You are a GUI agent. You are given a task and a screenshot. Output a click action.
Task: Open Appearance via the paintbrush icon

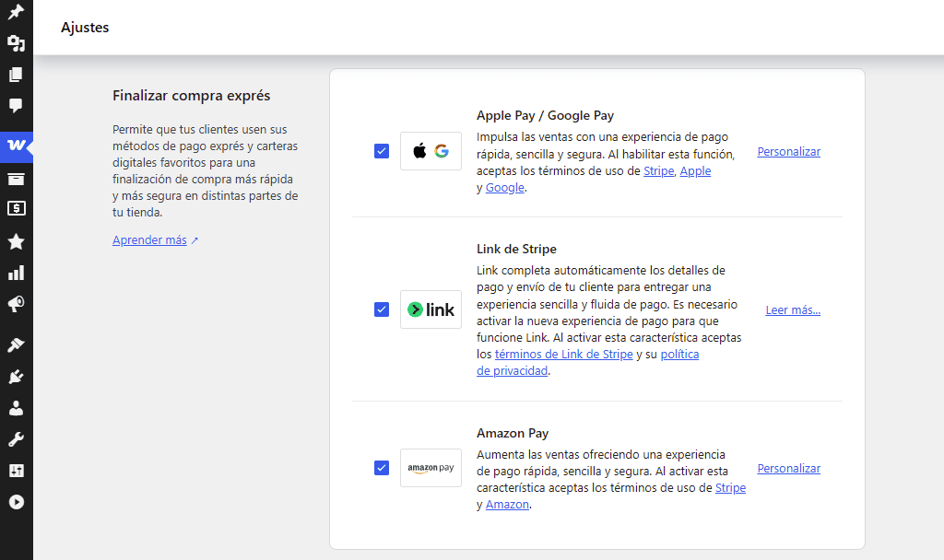pyautogui.click(x=17, y=345)
